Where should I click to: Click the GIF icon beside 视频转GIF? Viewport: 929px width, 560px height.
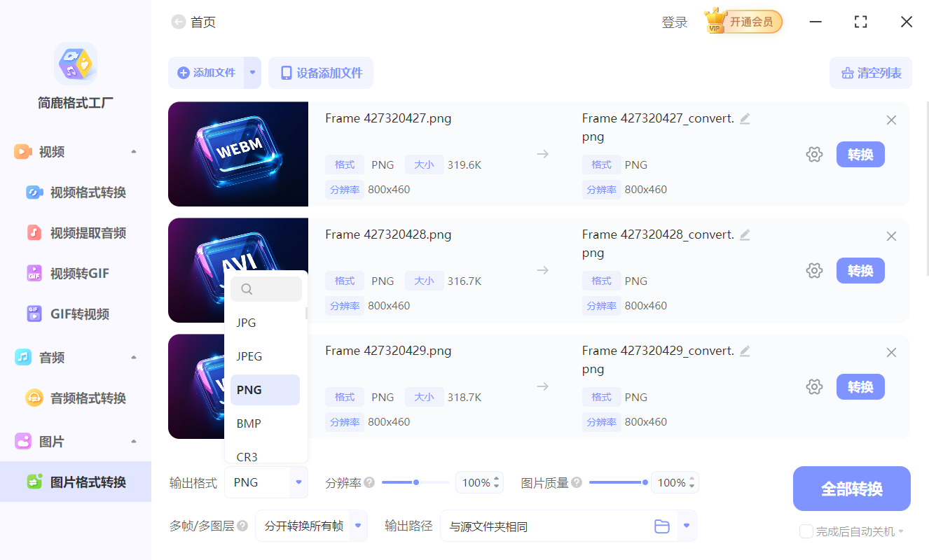coord(34,274)
